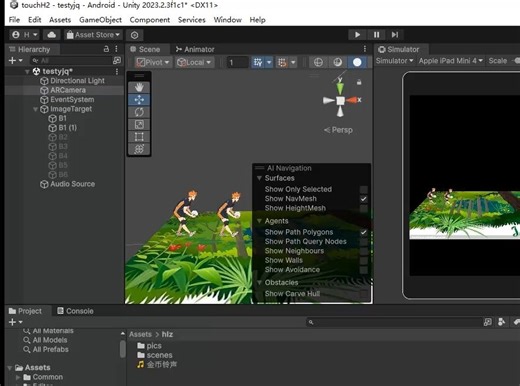
Task: Open the File menu
Action: click(14, 20)
